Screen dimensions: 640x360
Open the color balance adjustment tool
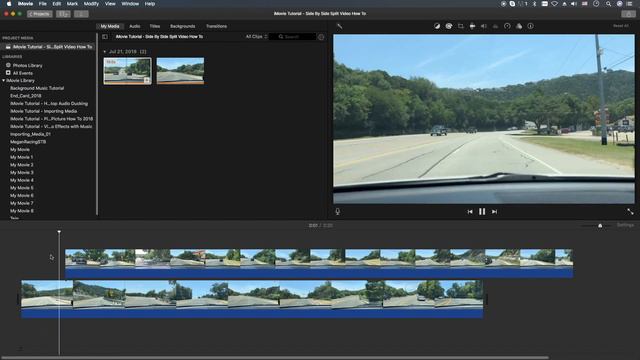point(437,26)
